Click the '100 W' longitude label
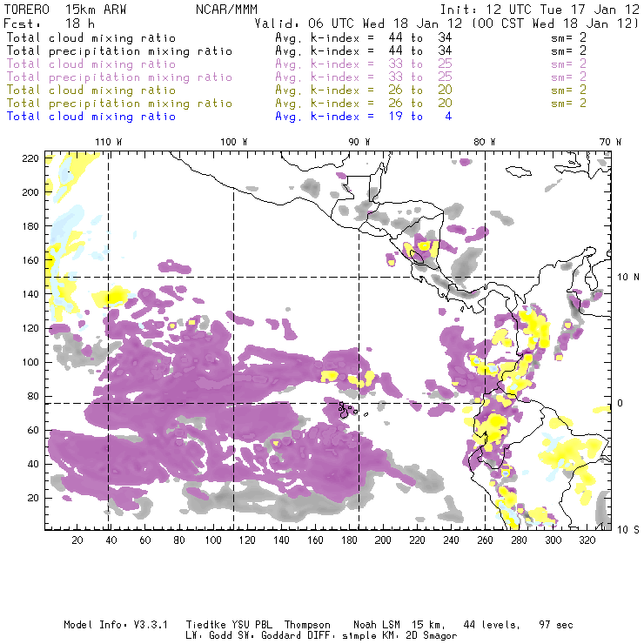The width and height of the screenshot is (644, 644). [234, 142]
